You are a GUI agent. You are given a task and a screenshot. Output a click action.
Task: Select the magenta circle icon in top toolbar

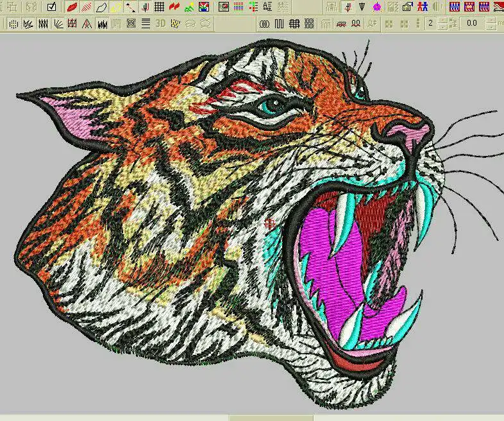coord(378,7)
